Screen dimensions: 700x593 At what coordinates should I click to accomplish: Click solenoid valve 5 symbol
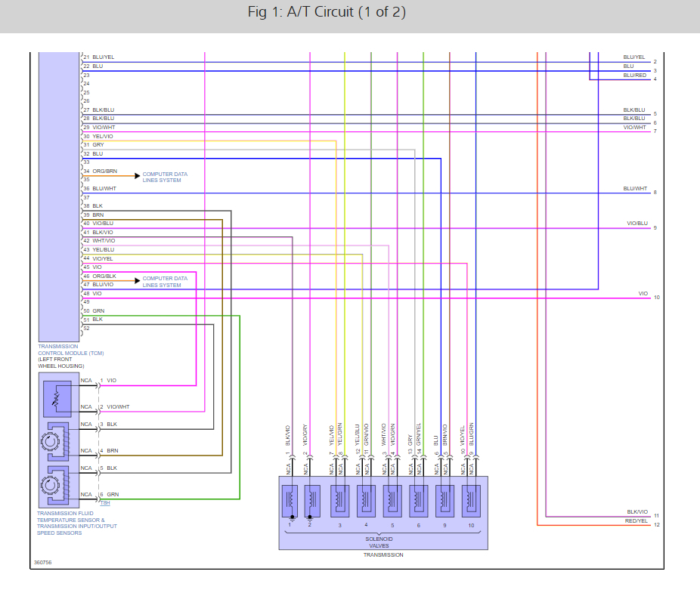pyautogui.click(x=392, y=501)
